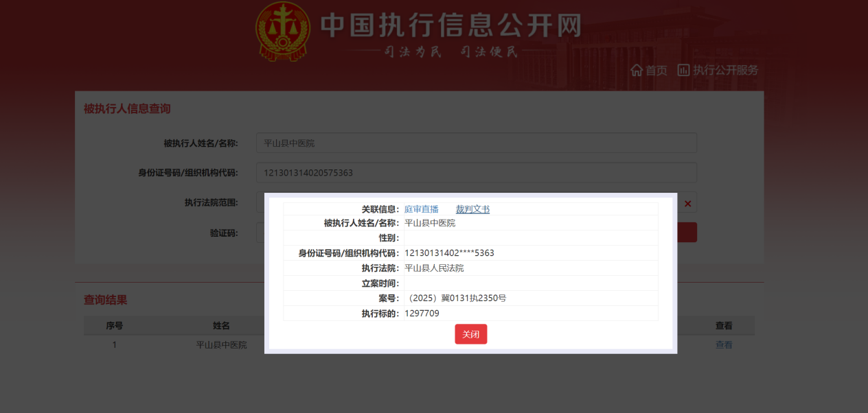The image size is (868, 413).
Task: Open the 庭审直播 link
Action: pos(421,209)
